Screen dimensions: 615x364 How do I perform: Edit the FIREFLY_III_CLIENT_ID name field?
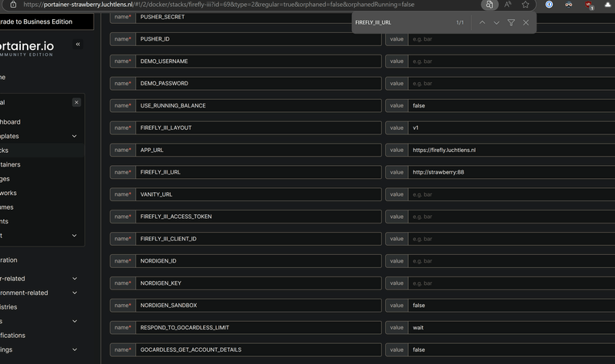tap(258, 239)
